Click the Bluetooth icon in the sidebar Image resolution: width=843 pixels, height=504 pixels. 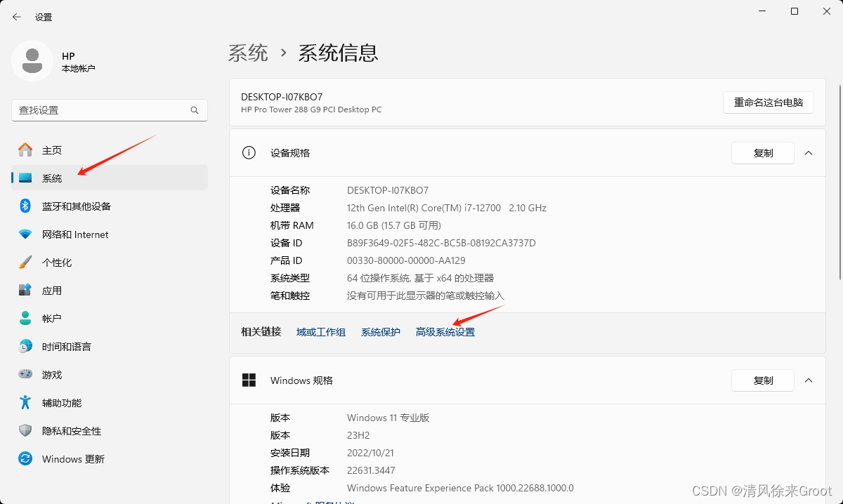25,206
